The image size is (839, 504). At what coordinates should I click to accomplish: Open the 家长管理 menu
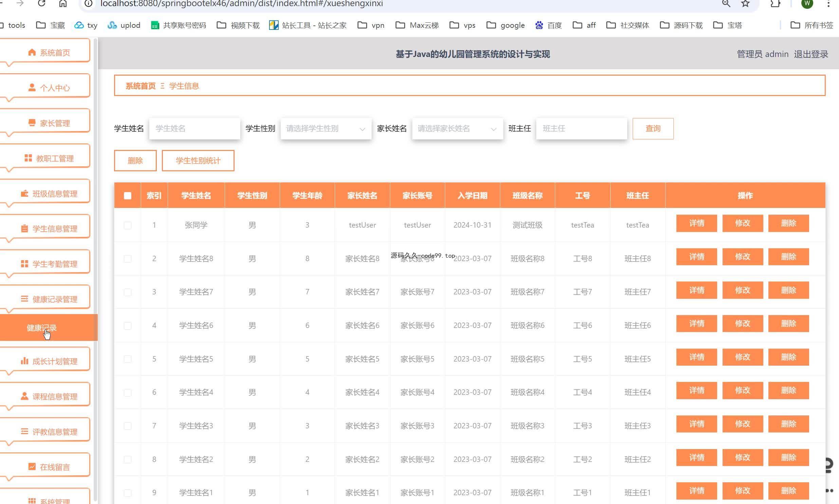[45, 120]
